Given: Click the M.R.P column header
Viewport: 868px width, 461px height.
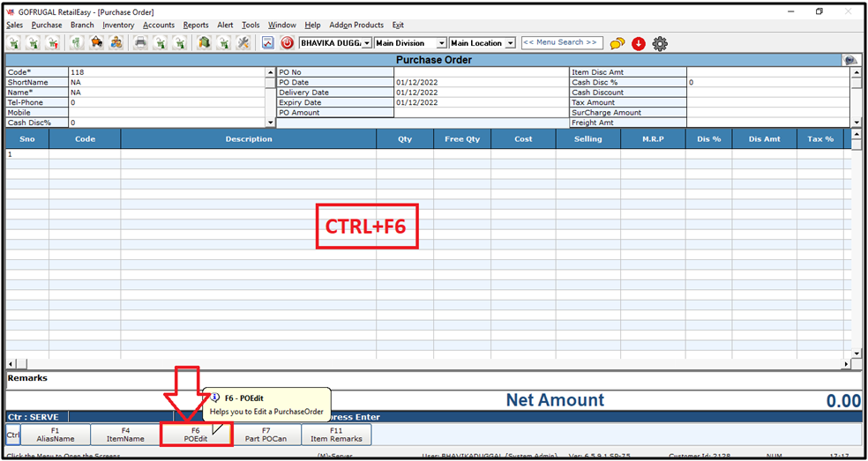Looking at the screenshot, I should [x=653, y=139].
